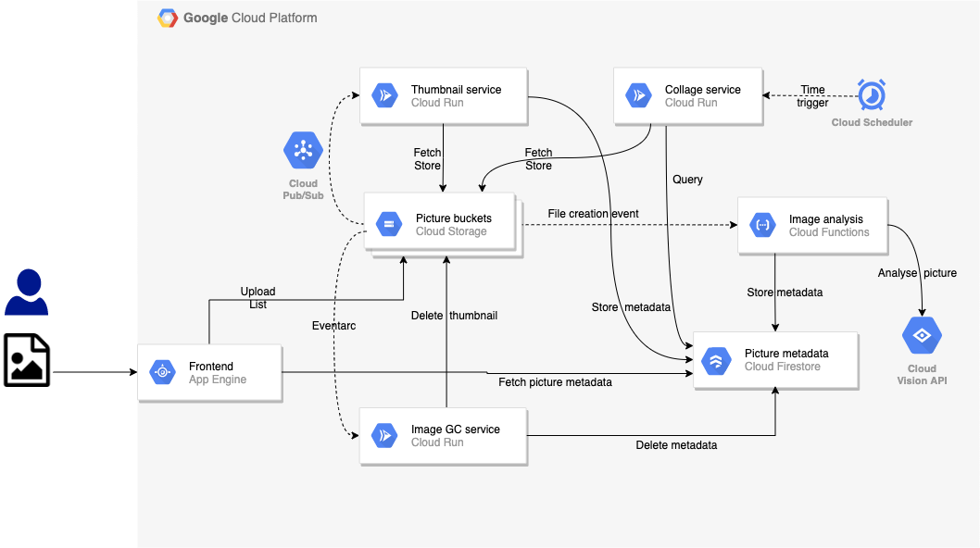Select the Picture metadata Firestore icon

(x=717, y=360)
